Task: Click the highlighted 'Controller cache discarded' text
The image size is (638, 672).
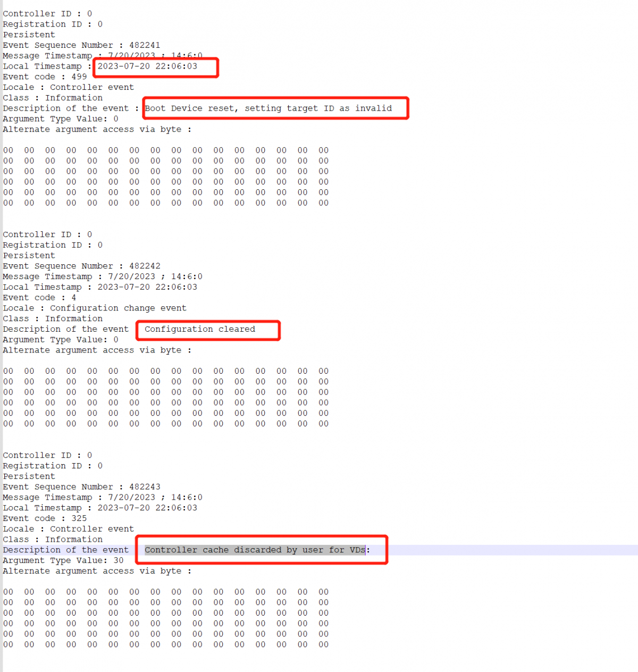Action: click(255, 550)
